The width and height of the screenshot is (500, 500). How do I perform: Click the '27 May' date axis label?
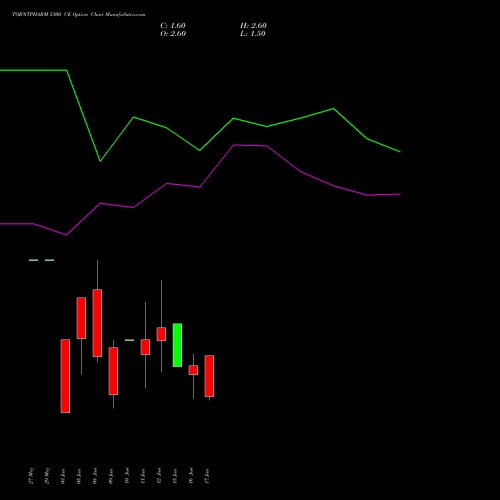(31, 476)
